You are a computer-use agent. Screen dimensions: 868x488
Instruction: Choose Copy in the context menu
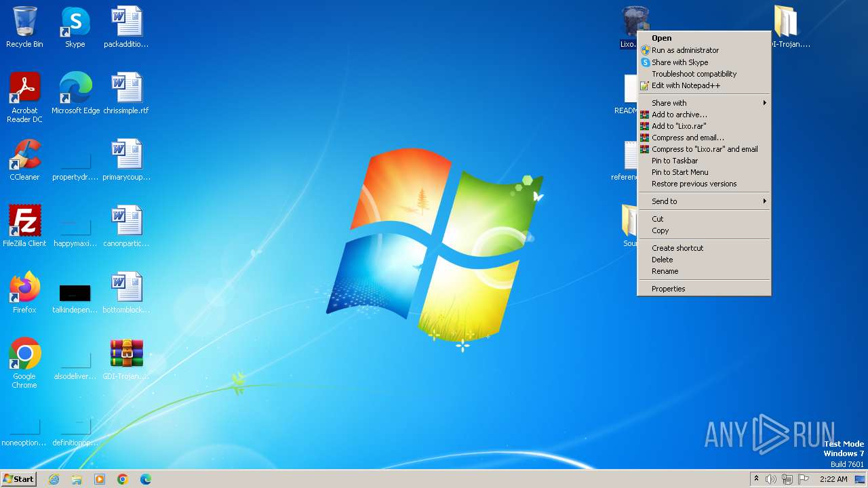coord(704,230)
